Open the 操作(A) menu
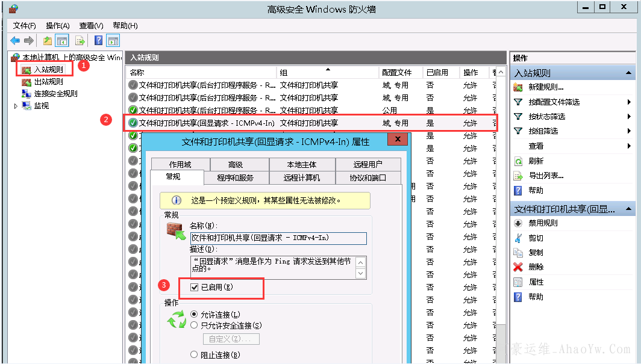The height and width of the screenshot is (364, 641). (58, 26)
